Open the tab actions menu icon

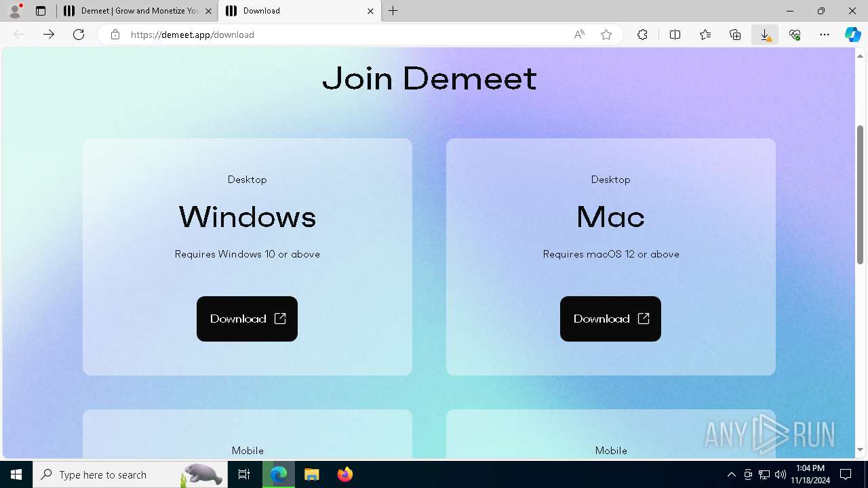point(41,11)
